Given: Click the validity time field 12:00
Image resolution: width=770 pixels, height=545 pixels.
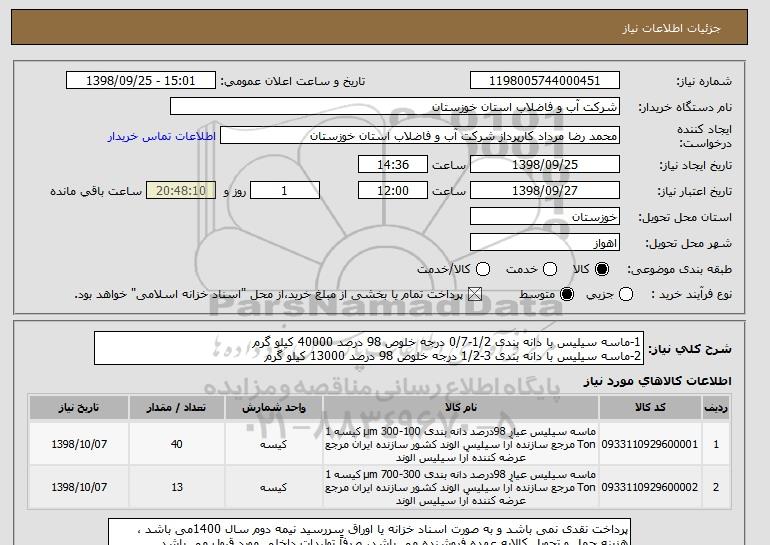Looking at the screenshot, I should tap(393, 190).
